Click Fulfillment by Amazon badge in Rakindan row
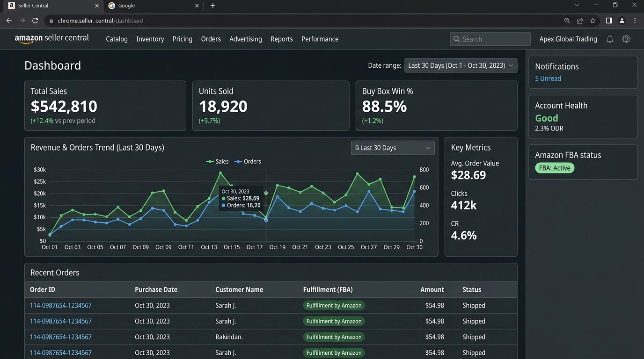The width and height of the screenshot is (644, 359). [x=334, y=337]
